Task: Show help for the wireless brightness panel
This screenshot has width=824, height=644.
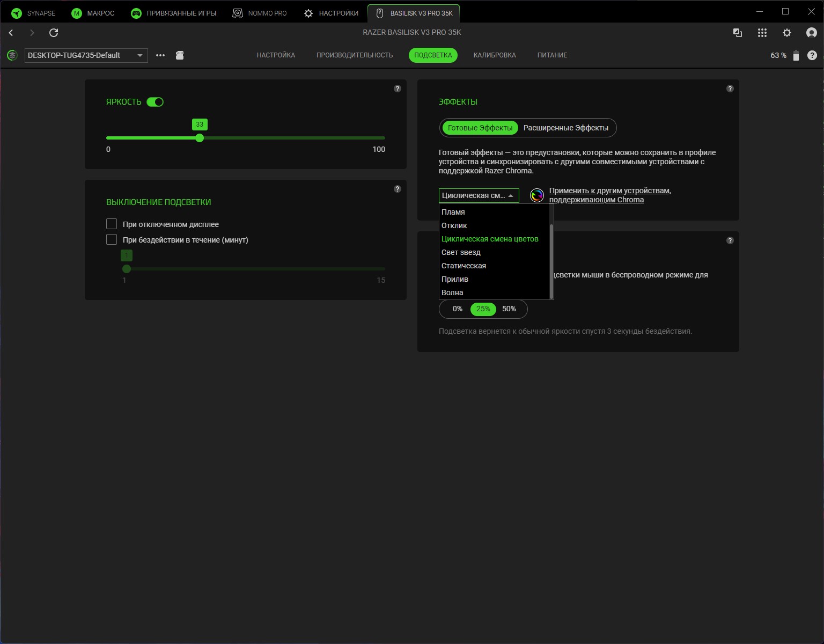Action: pos(730,240)
